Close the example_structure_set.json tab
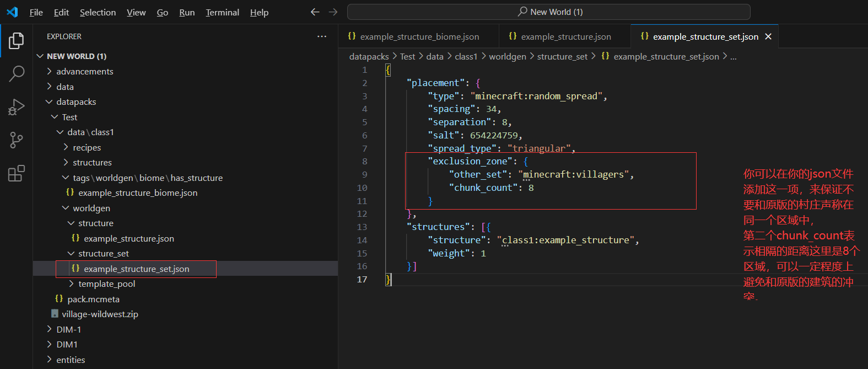The width and height of the screenshot is (868, 369). click(x=768, y=36)
